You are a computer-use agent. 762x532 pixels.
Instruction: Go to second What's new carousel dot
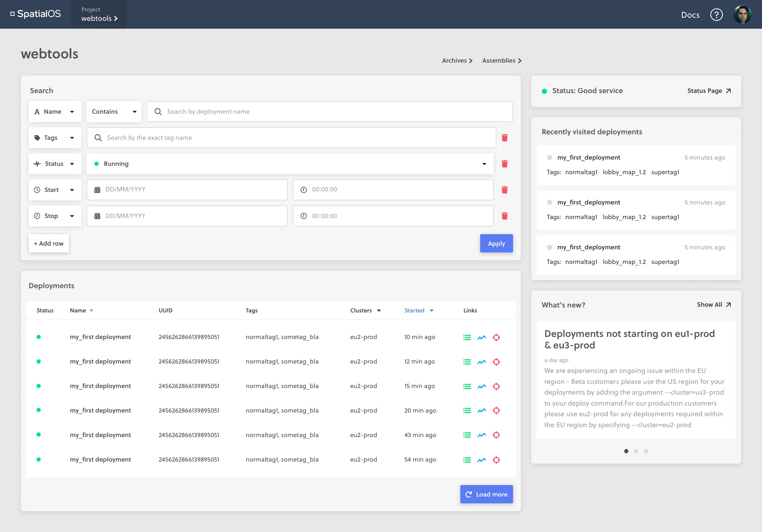[636, 451]
